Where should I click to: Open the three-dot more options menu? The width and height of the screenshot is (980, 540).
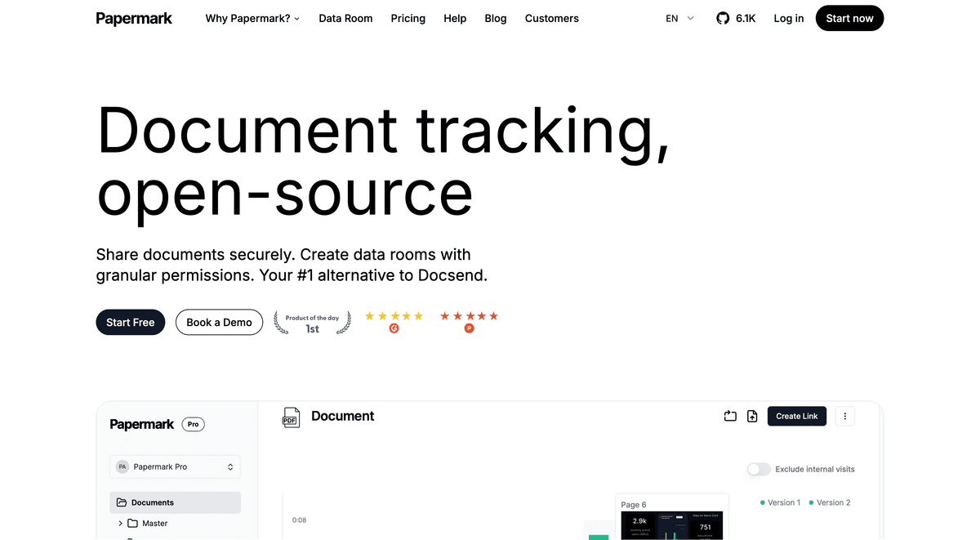[844, 416]
